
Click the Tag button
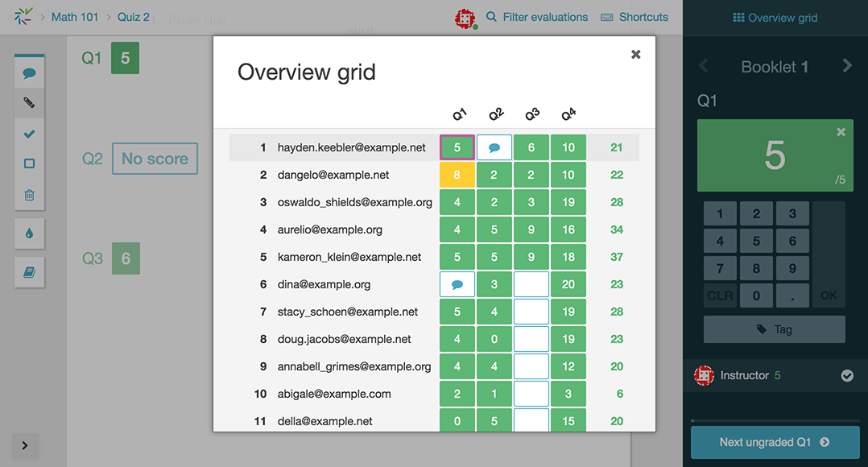point(775,329)
